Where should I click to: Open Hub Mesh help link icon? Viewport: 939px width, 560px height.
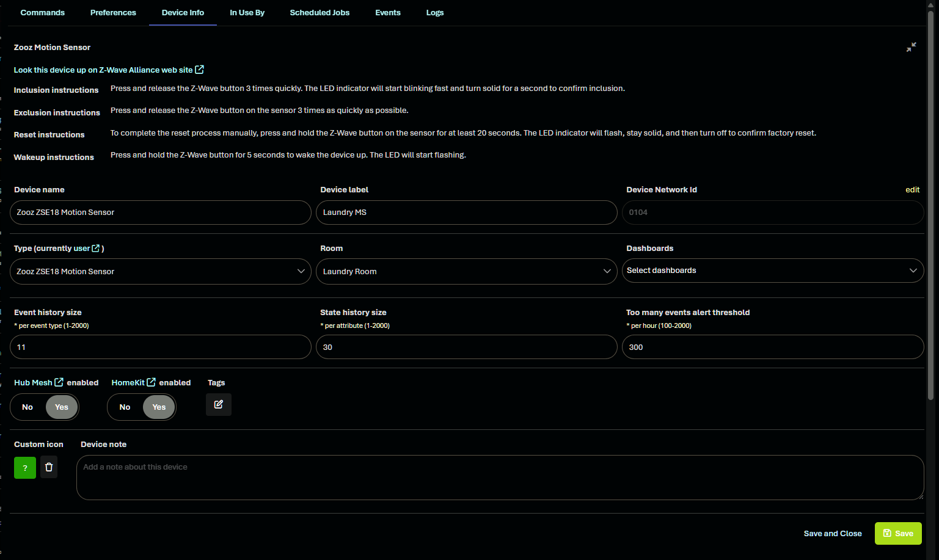click(59, 382)
